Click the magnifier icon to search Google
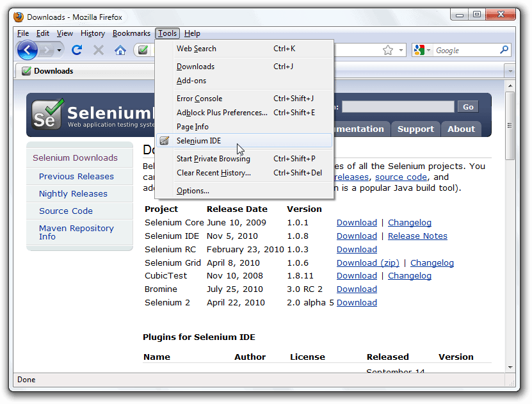The width and height of the screenshot is (532, 404). click(505, 49)
